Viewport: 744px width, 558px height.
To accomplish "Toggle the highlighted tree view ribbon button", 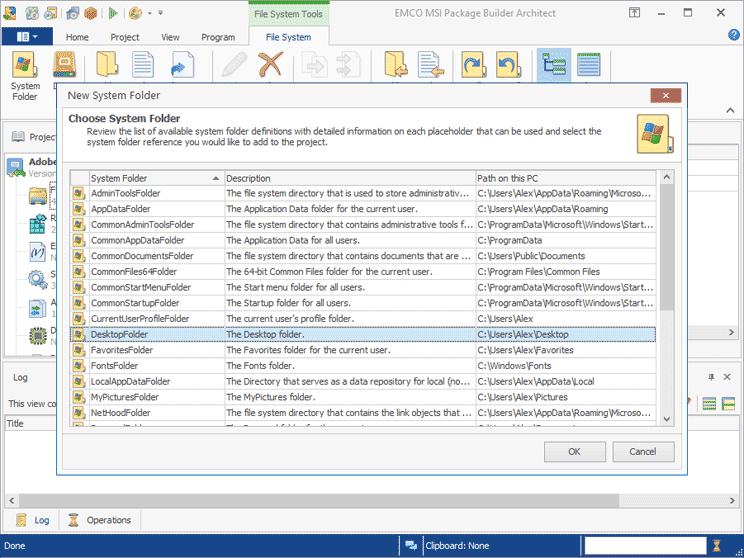I will [553, 67].
